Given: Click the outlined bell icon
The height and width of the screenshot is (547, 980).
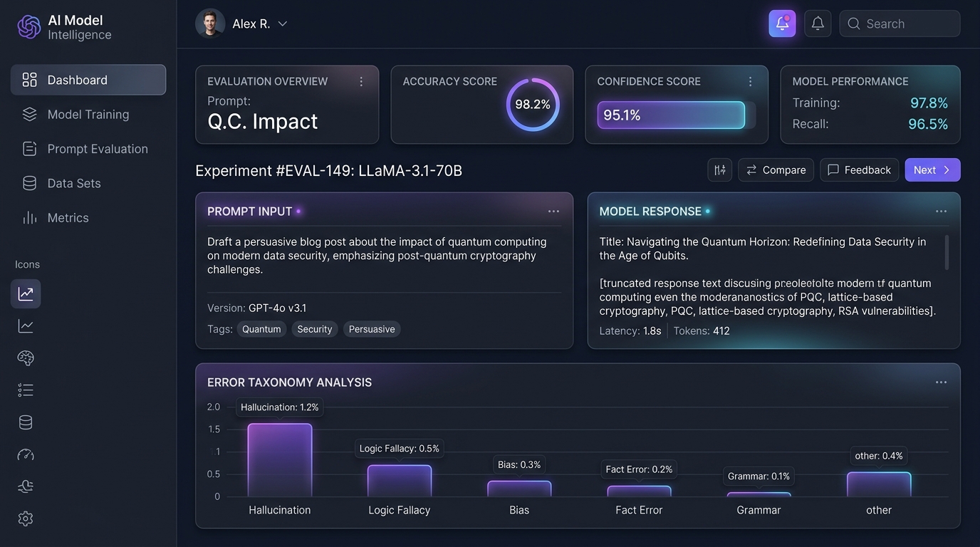Looking at the screenshot, I should (x=818, y=24).
